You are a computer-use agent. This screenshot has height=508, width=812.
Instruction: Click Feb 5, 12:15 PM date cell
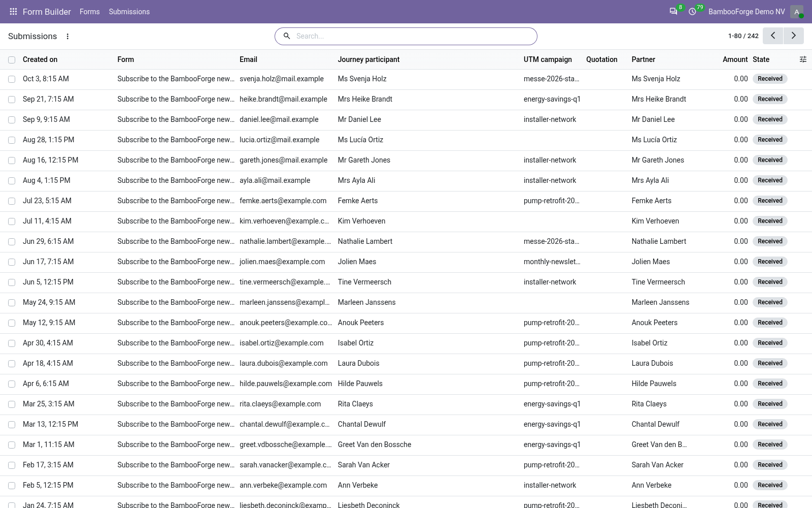(48, 485)
